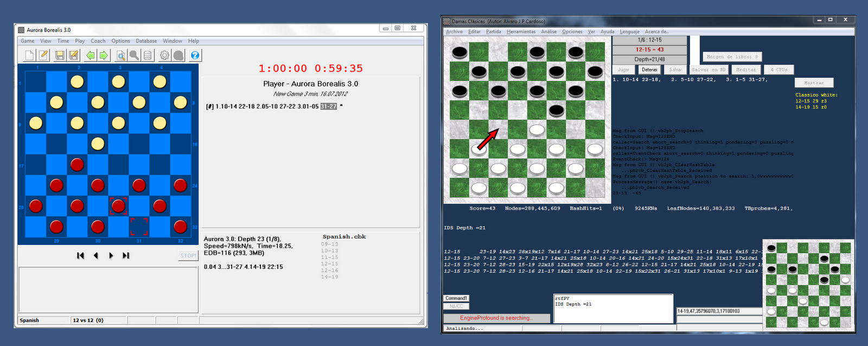Open the Acerca de.. menu in Damas Clásicas
This screenshot has height=346, width=868.
coord(657,32)
